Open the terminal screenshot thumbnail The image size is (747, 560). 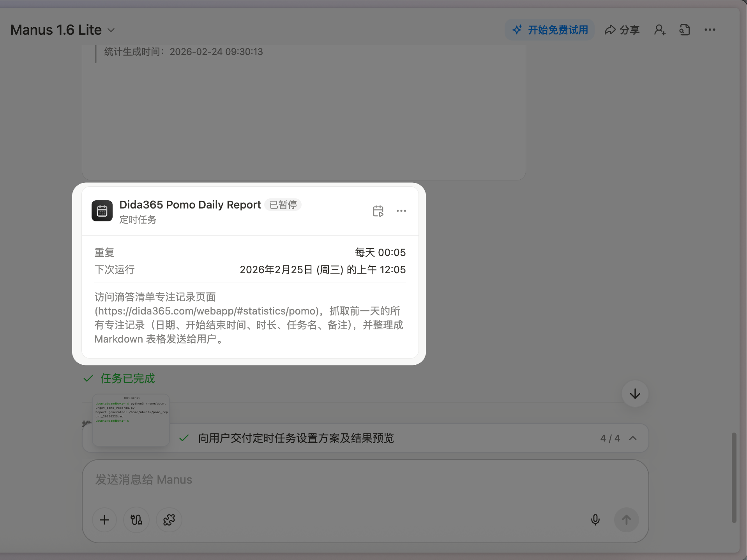coord(131,420)
